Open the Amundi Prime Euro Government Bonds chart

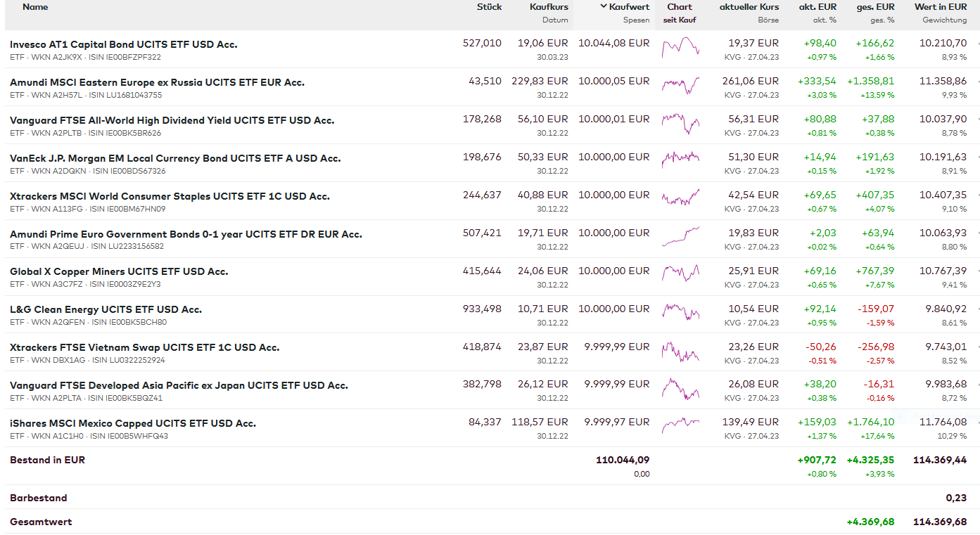point(680,238)
